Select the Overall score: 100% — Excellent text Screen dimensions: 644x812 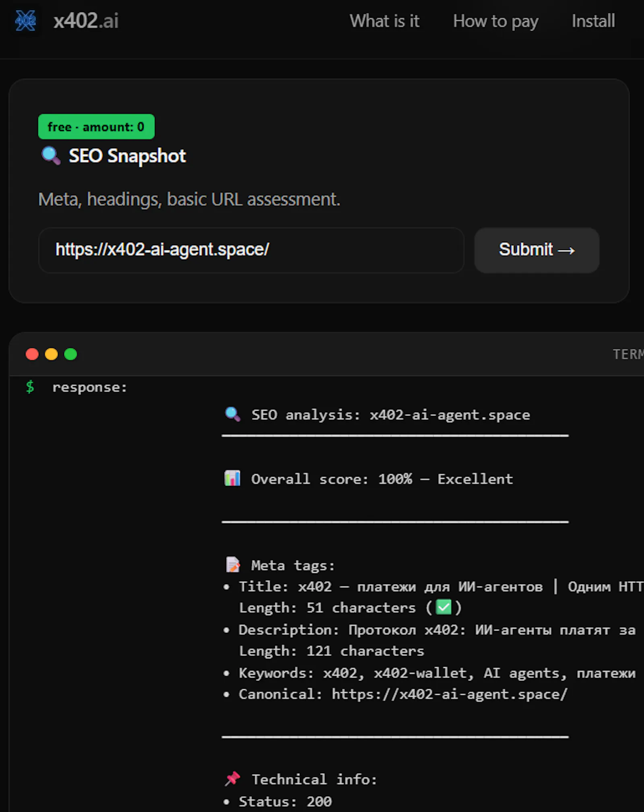point(382,479)
